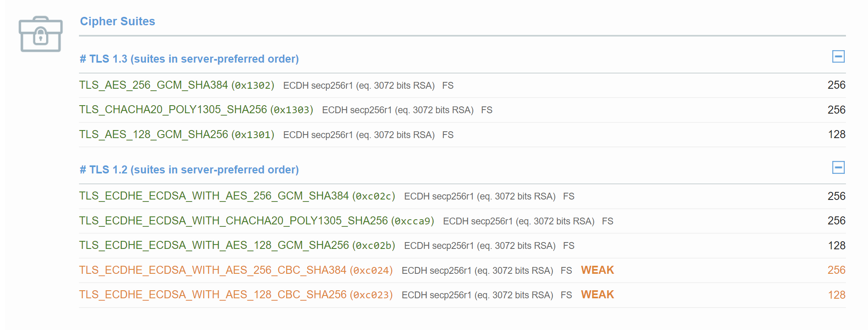Click the orange 256 key strength value
The width and height of the screenshot is (868, 330).
[x=836, y=270]
